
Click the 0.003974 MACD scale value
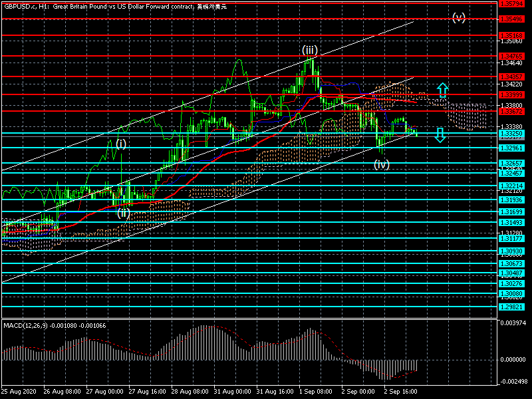pos(513,323)
